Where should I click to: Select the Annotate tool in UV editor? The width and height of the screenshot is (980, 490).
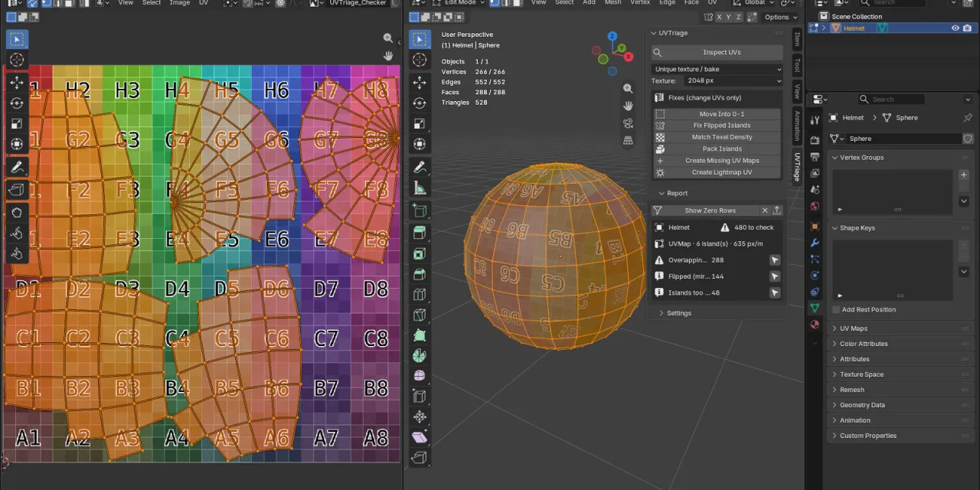click(17, 167)
